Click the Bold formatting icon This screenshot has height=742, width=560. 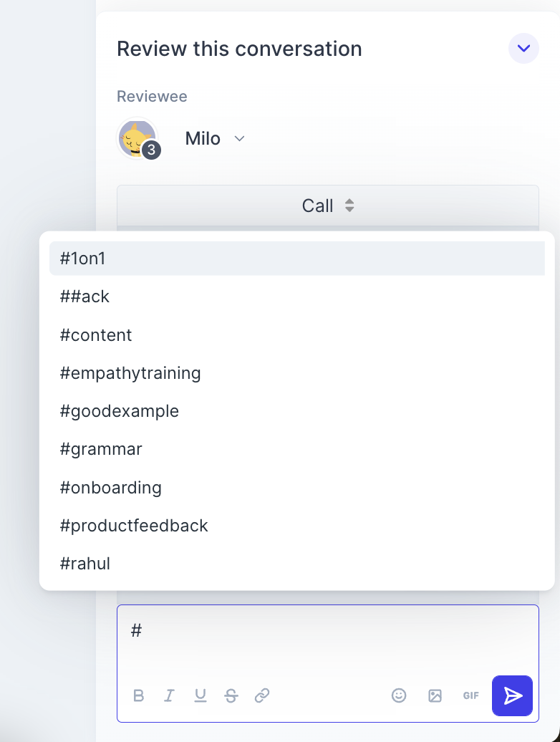click(x=139, y=695)
